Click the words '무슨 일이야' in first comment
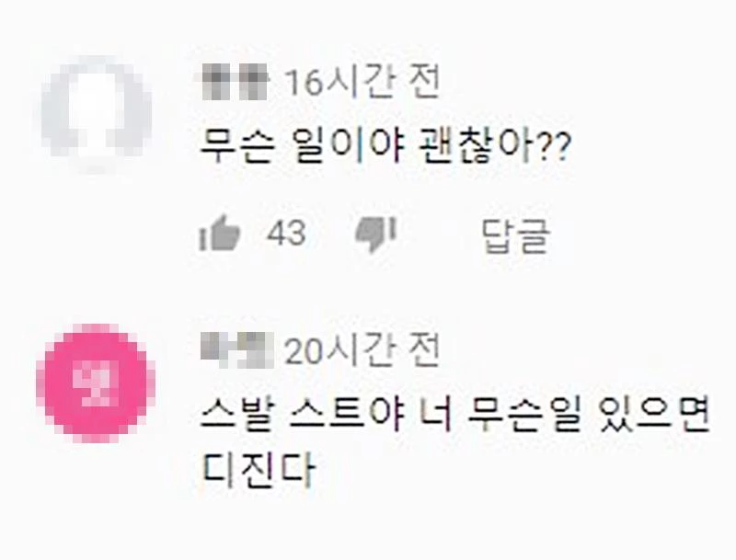The height and width of the screenshot is (560, 736). tap(303, 147)
